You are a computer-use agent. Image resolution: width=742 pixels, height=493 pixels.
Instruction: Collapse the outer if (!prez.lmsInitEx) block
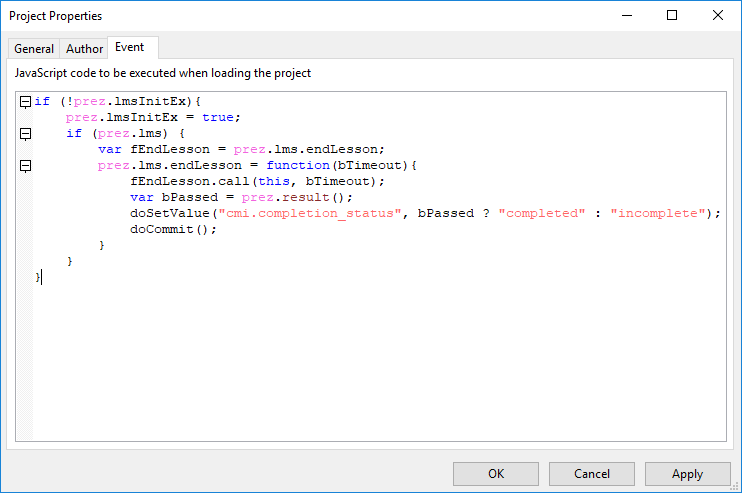26,102
